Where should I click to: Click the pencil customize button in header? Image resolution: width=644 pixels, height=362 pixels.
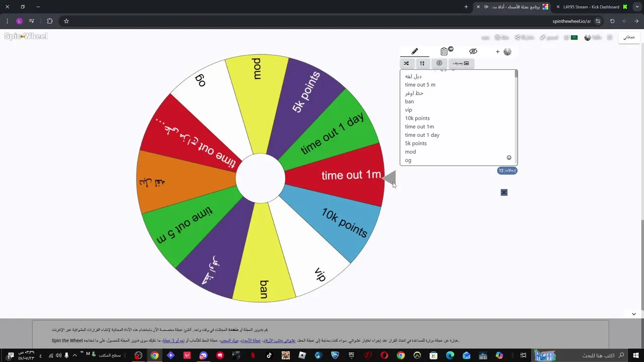(549, 38)
